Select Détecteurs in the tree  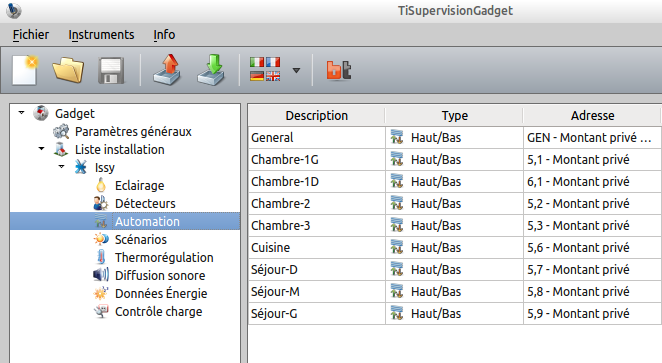(145, 203)
